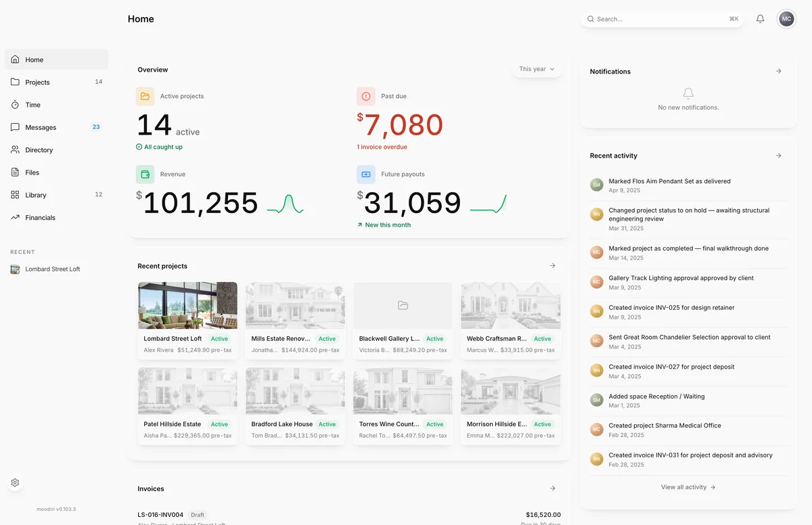Open the notifications bell in header
Screen dimensions: 812x525
pos(760,19)
